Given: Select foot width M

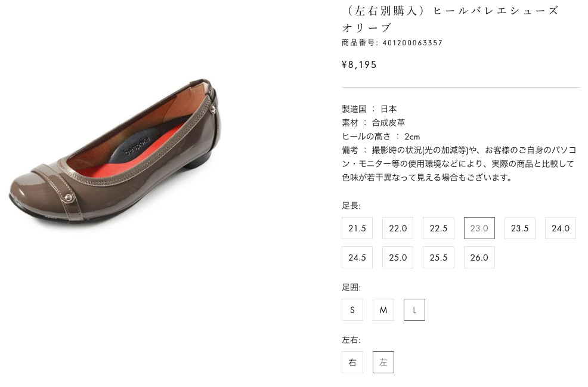Looking at the screenshot, I should tap(383, 309).
